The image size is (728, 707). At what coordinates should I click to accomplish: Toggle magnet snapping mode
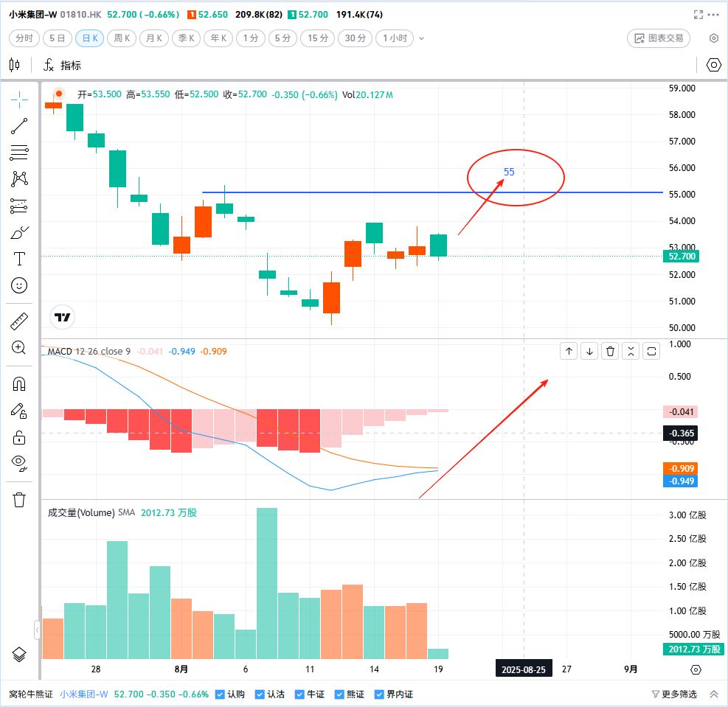point(19,384)
